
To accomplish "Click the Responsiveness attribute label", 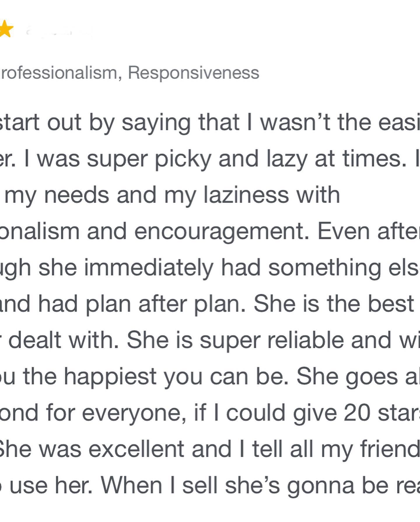I will (x=193, y=73).
